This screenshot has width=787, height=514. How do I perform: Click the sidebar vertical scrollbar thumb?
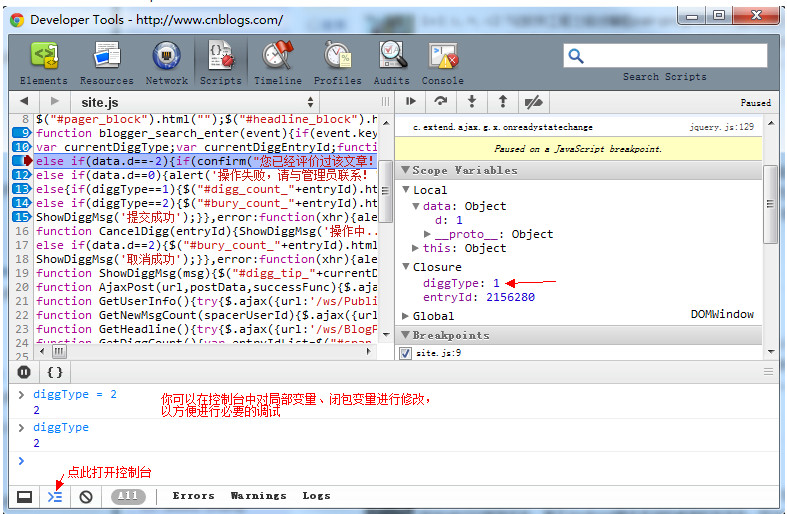point(769,204)
